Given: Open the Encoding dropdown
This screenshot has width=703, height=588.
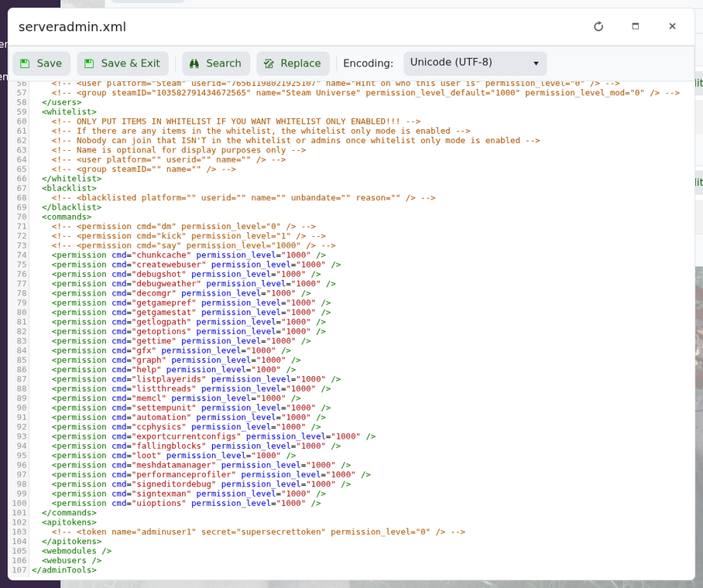Looking at the screenshot, I should 475,63.
